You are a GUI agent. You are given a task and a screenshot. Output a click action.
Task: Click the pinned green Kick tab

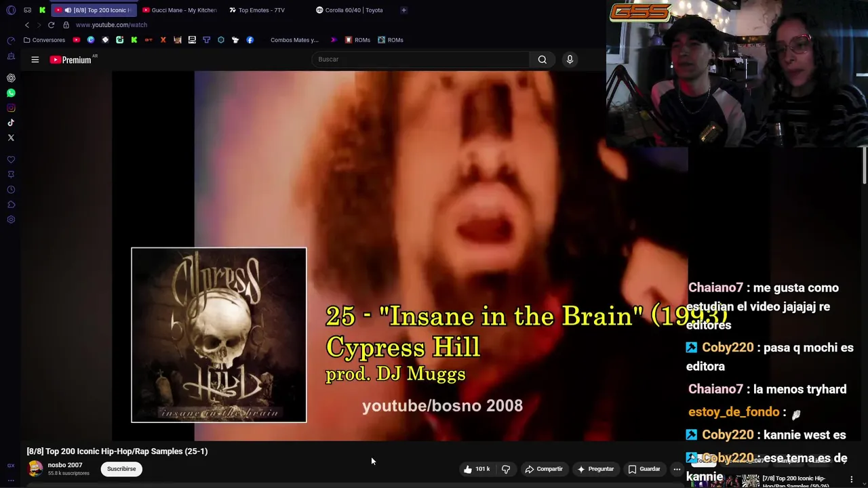(x=42, y=10)
